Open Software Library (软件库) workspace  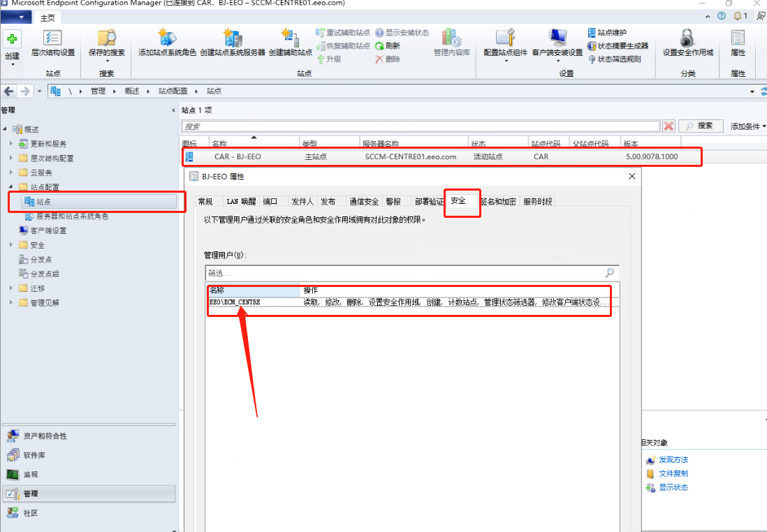(x=89, y=455)
